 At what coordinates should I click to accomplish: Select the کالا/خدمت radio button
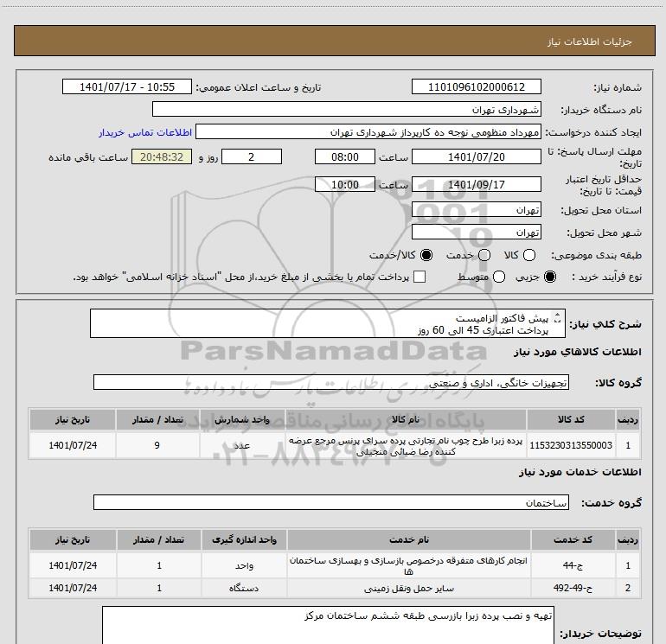click(426, 255)
